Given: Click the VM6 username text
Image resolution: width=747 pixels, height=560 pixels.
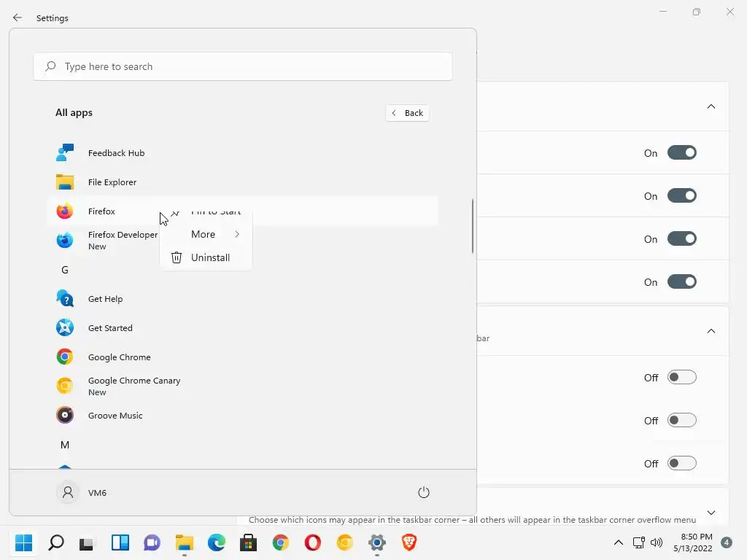Looking at the screenshot, I should 97,492.
